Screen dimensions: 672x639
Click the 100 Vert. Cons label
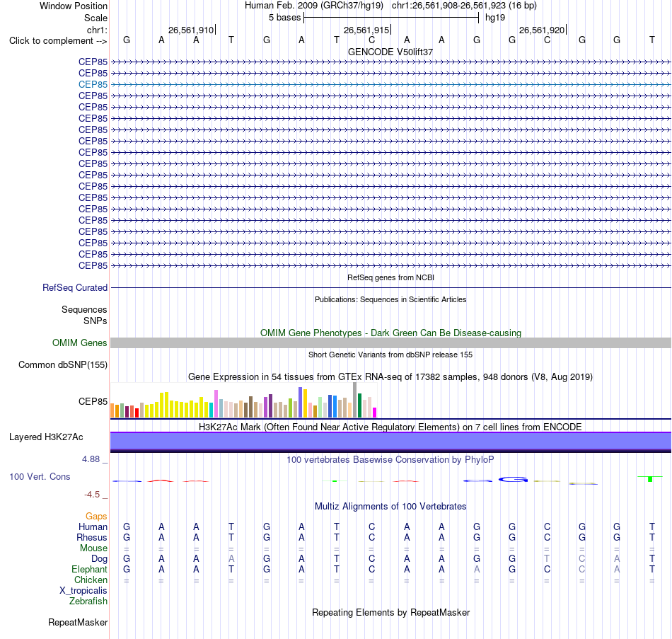tap(40, 476)
